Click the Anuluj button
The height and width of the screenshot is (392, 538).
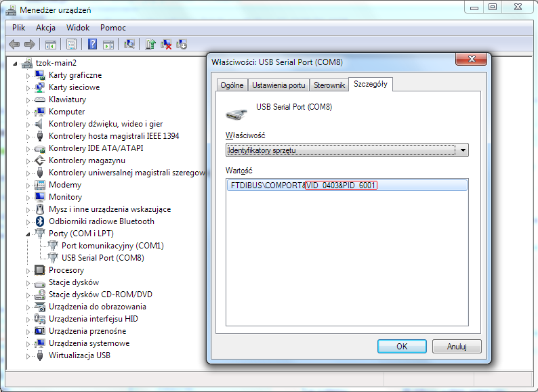457,347
